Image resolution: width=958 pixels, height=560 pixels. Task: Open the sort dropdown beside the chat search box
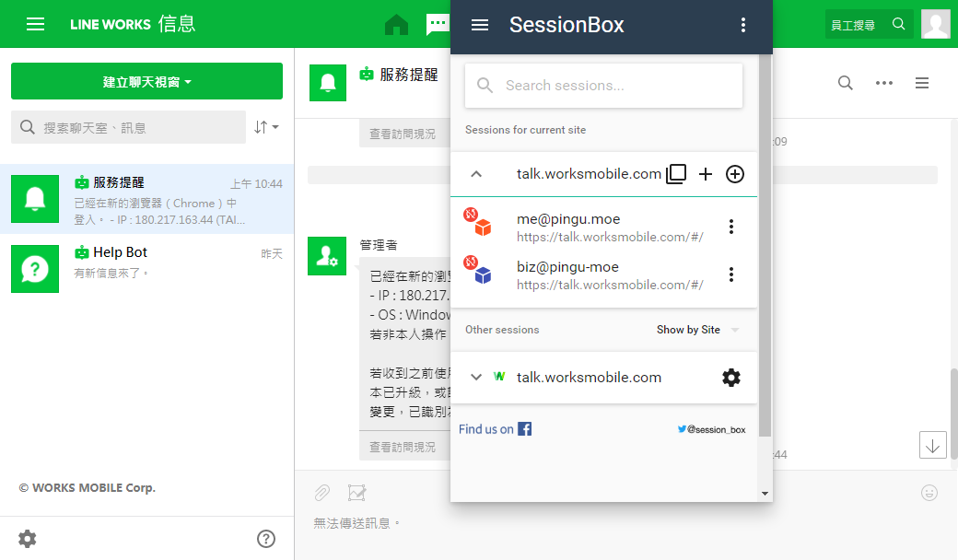[x=266, y=127]
